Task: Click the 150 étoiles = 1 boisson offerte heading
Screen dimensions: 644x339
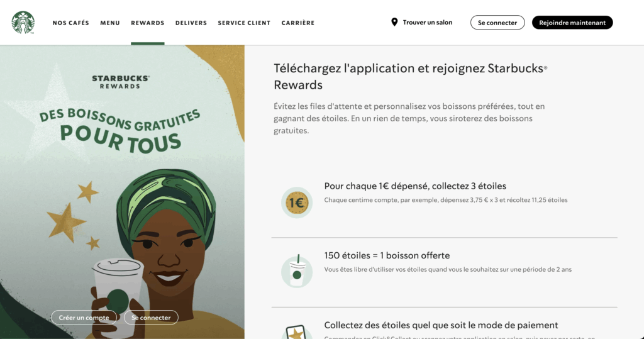Action: 387,255
